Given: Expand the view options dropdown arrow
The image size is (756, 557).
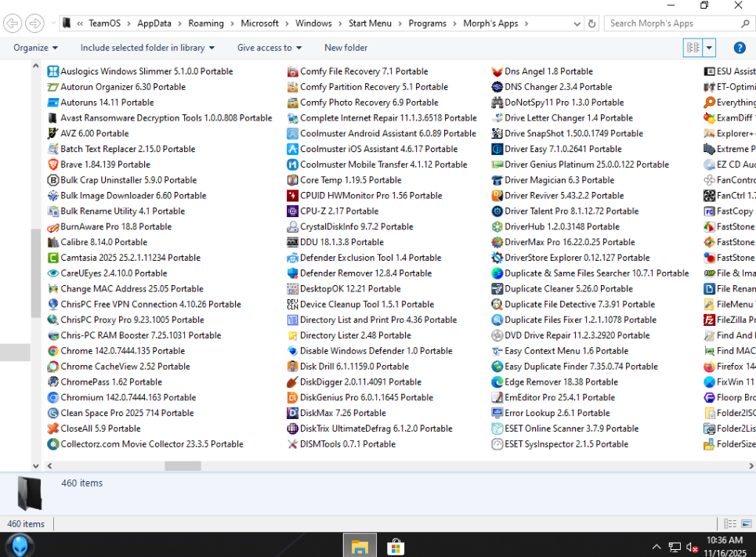Looking at the screenshot, I should 710,48.
